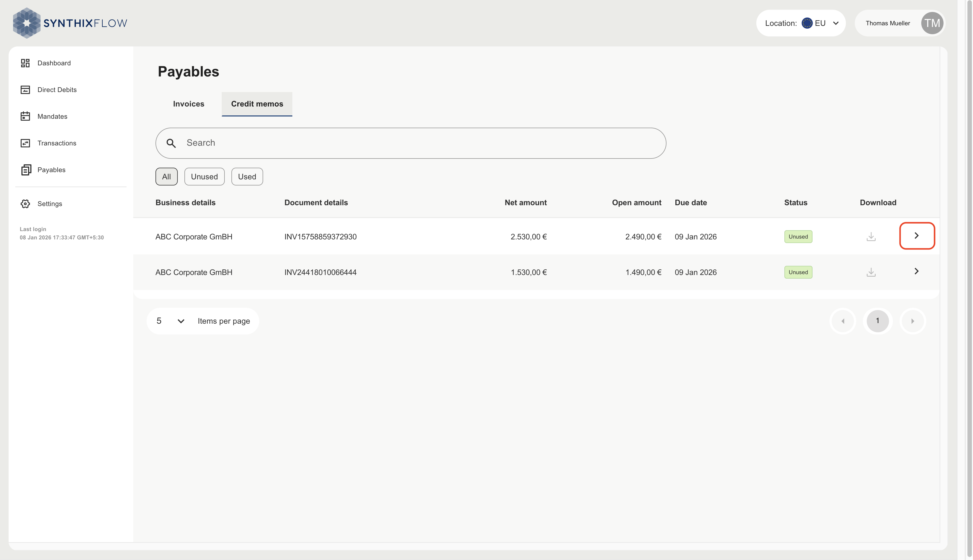Open Settings menu item

[50, 204]
